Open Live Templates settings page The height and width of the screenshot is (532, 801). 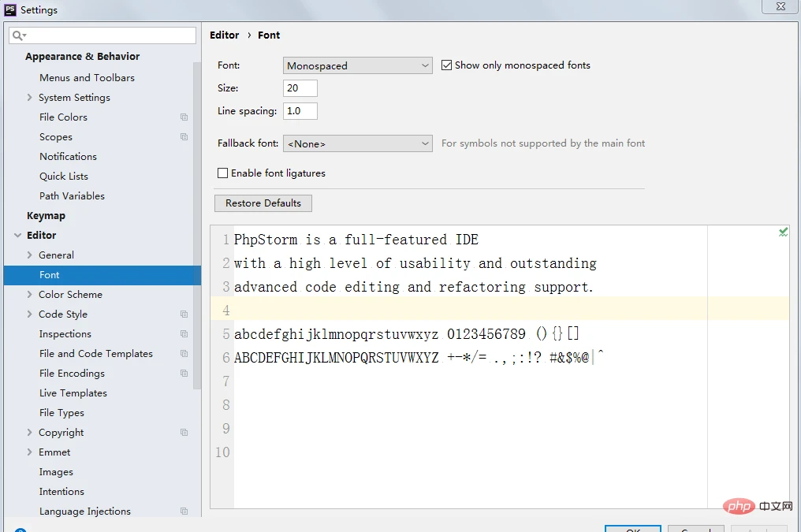tap(73, 393)
